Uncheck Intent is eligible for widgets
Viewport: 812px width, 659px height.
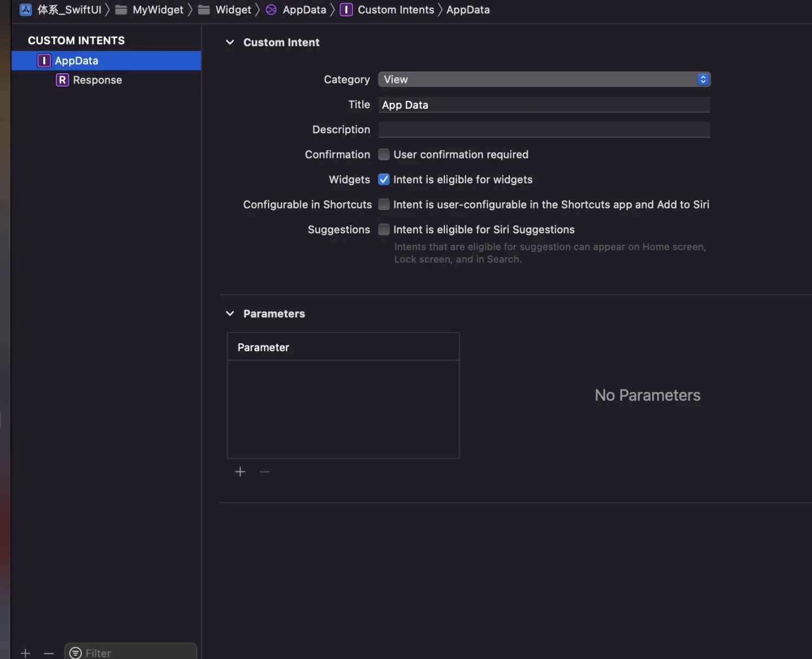click(x=384, y=180)
